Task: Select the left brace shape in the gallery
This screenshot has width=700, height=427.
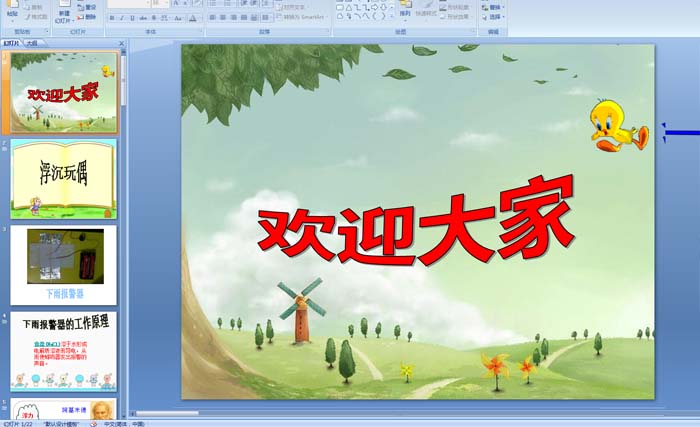Action: pyautogui.click(x=374, y=16)
